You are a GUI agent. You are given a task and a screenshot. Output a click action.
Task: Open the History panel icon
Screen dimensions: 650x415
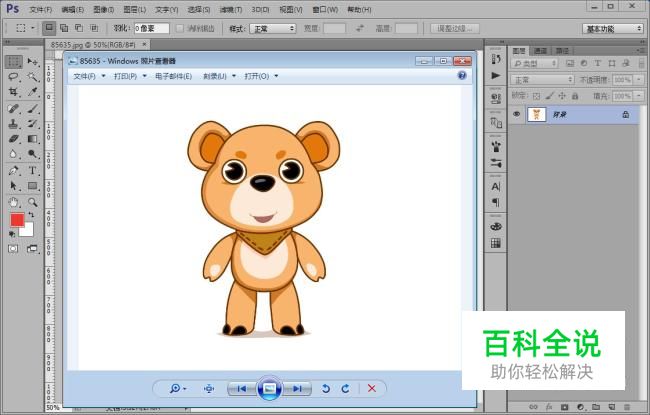click(x=496, y=59)
